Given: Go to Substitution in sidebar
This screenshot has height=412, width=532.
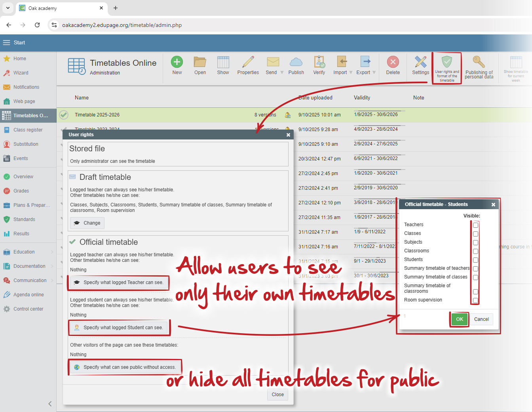Looking at the screenshot, I should 26,144.
